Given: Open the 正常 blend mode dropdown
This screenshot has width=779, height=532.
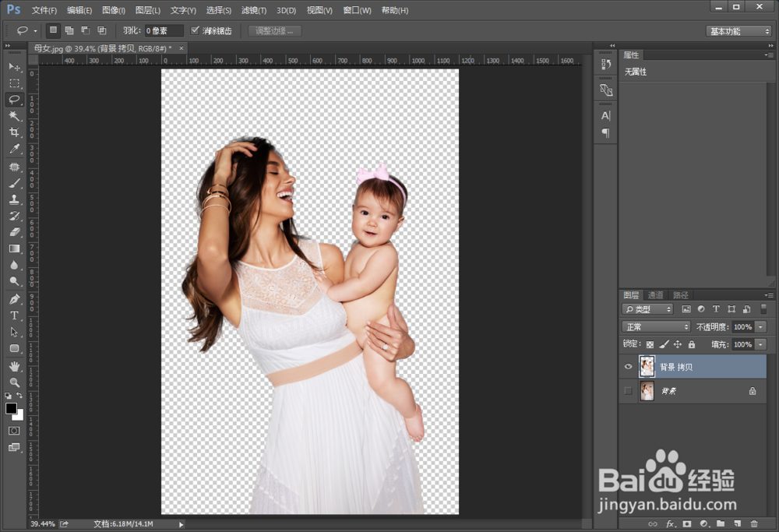Looking at the screenshot, I should (x=656, y=327).
